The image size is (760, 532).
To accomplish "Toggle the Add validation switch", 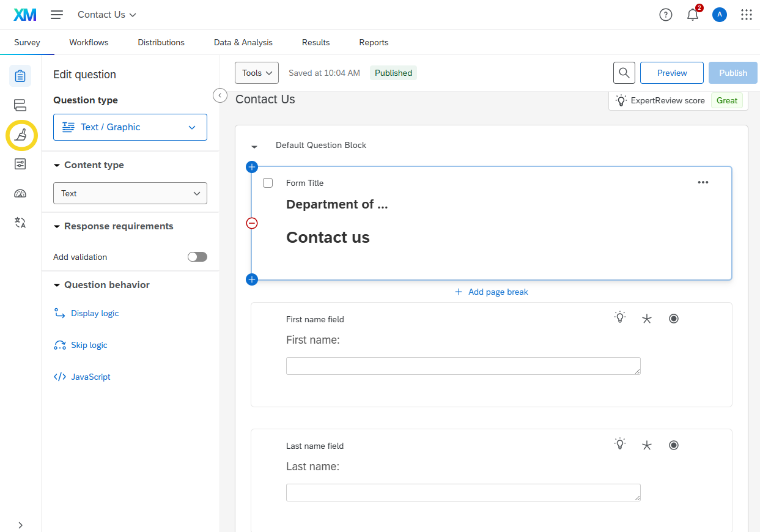I will click(197, 257).
